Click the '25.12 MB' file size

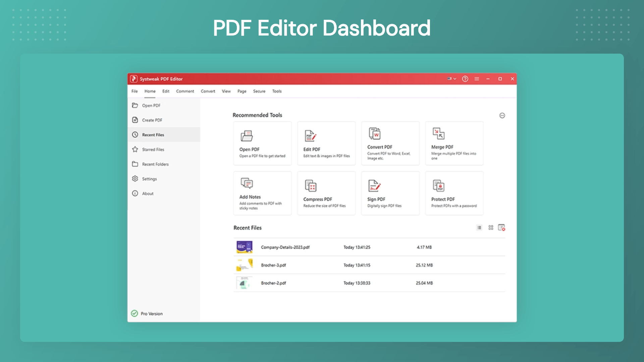pyautogui.click(x=424, y=265)
